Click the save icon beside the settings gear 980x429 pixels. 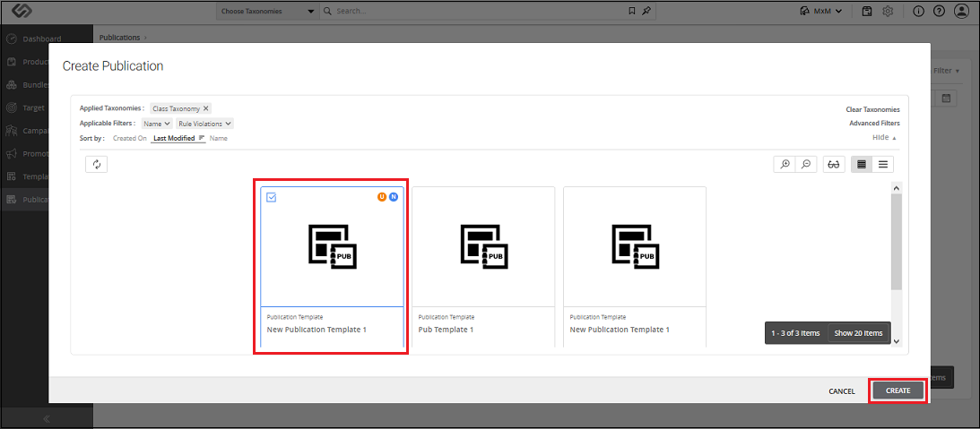867,12
